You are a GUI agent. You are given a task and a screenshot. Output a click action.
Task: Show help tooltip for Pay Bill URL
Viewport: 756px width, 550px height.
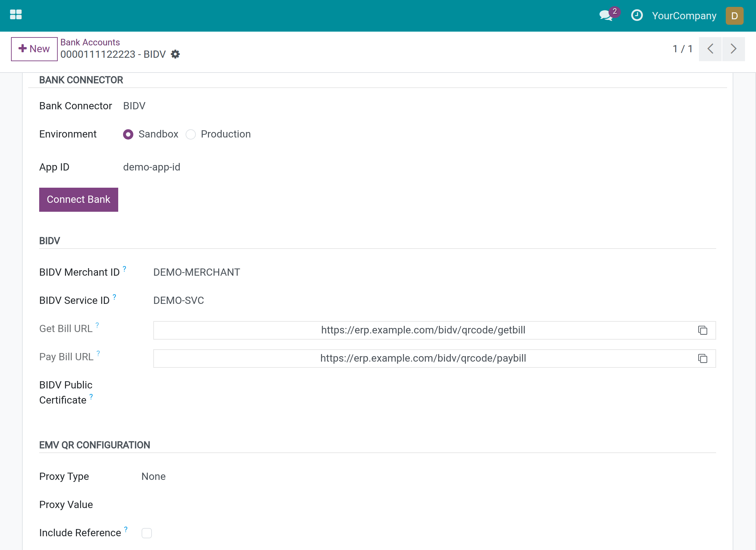click(x=98, y=353)
